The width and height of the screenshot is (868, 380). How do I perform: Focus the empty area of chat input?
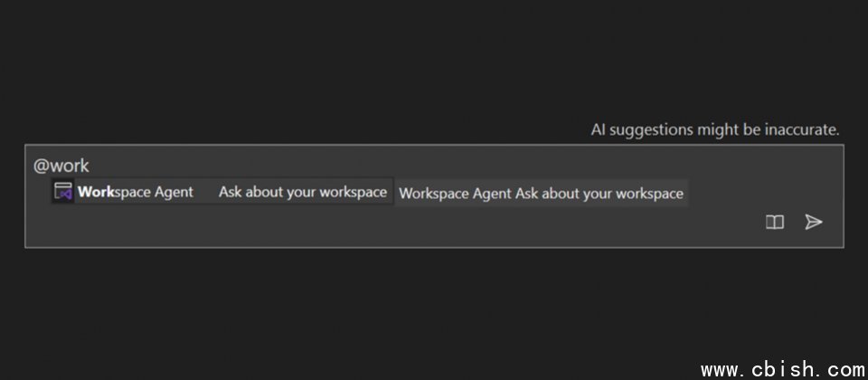(x=388, y=224)
